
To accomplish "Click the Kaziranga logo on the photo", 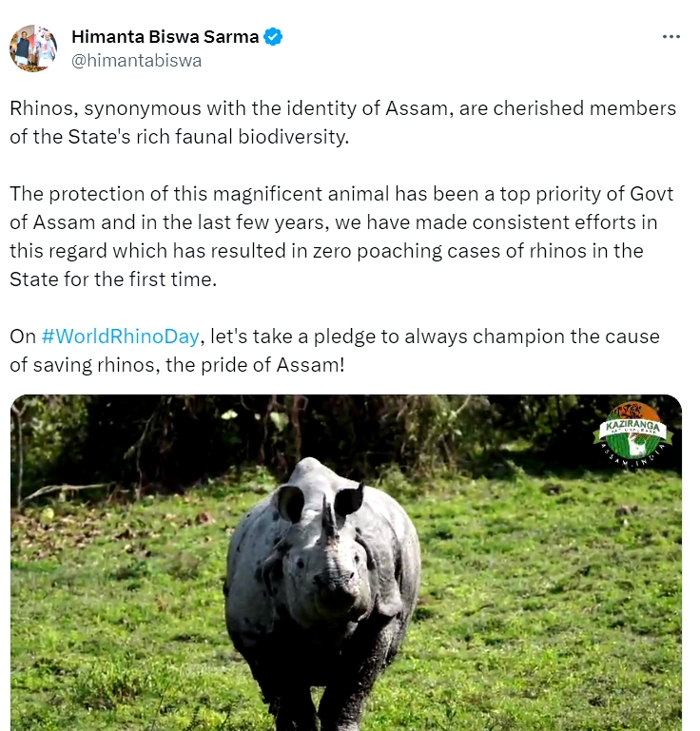I will [x=632, y=433].
